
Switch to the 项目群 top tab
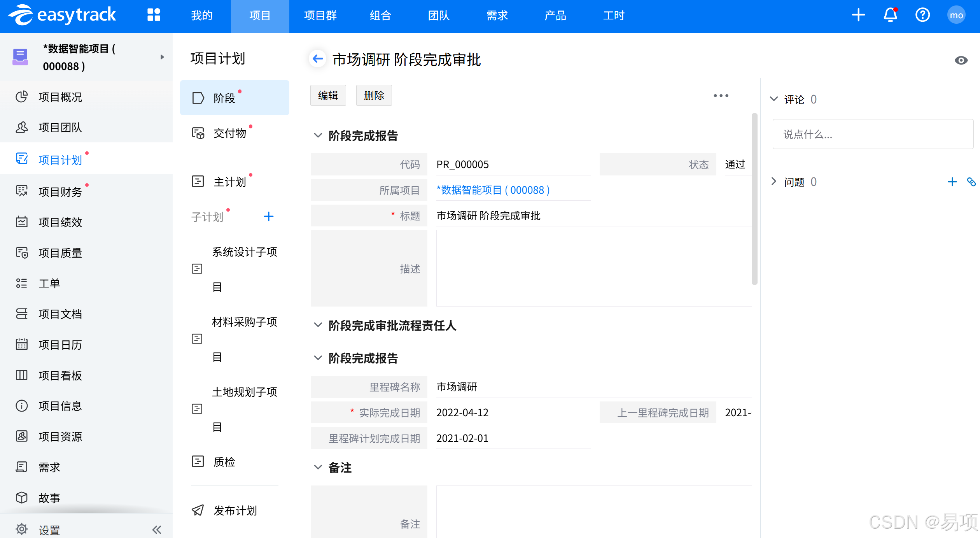coord(320,16)
